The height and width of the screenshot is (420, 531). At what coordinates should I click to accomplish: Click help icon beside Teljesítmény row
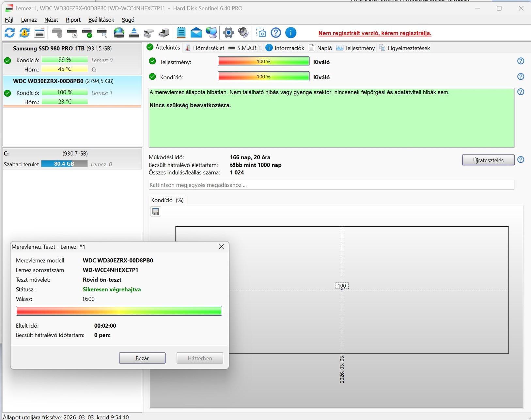(521, 61)
